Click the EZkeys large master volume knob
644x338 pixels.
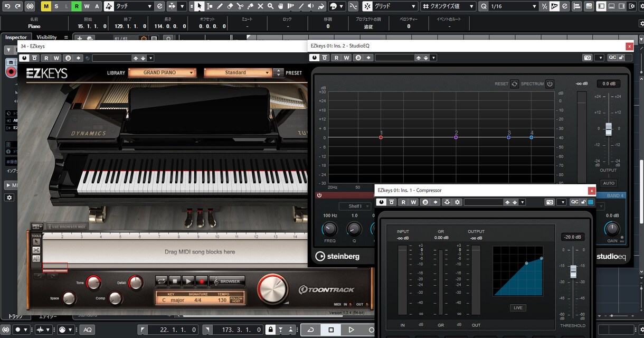[273, 289]
